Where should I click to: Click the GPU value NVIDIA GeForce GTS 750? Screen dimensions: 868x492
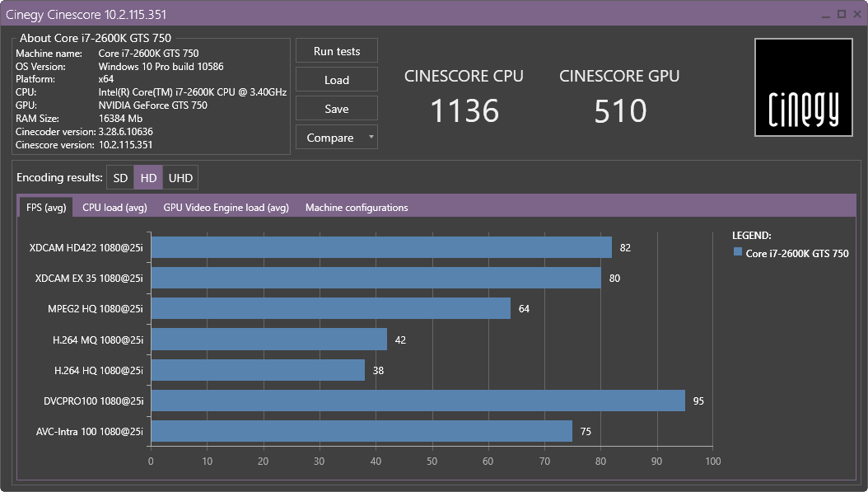tap(153, 105)
